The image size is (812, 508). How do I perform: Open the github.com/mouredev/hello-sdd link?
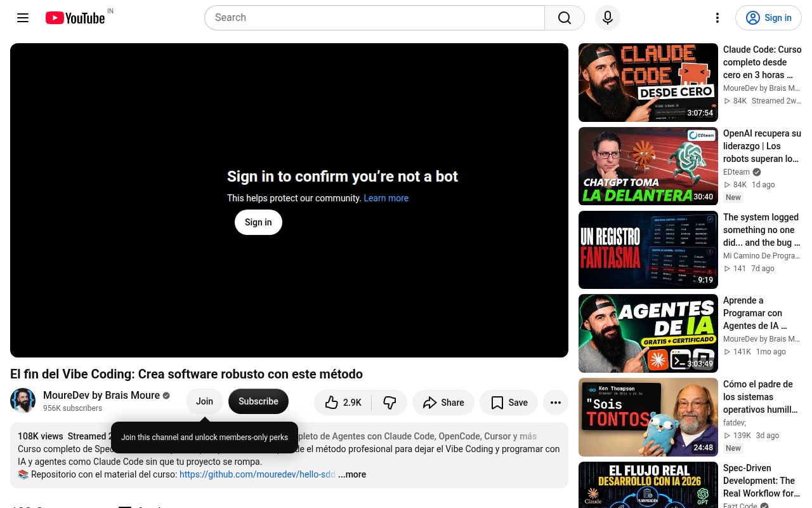(257, 474)
